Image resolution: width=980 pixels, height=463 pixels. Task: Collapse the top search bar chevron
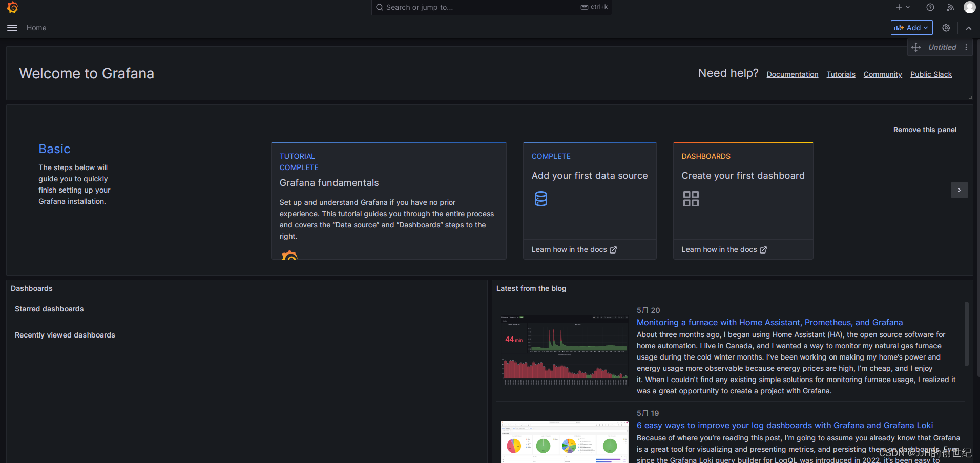pyautogui.click(x=969, y=28)
